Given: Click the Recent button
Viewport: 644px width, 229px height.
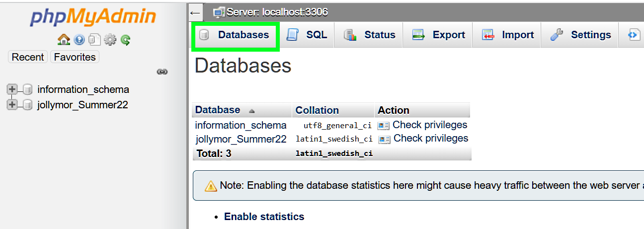Looking at the screenshot, I should click(28, 57).
